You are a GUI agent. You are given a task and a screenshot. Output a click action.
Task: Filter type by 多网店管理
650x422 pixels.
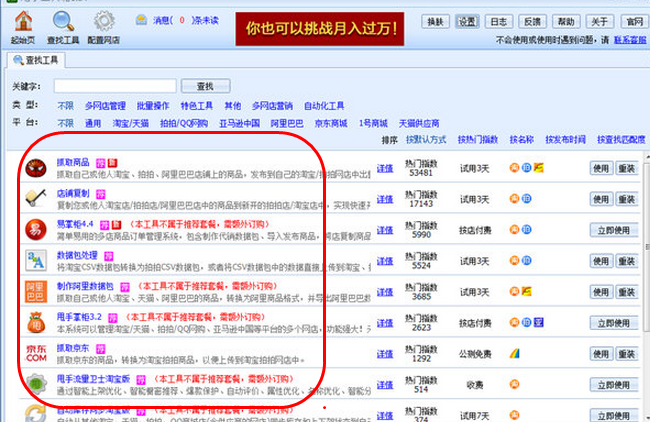coord(105,106)
